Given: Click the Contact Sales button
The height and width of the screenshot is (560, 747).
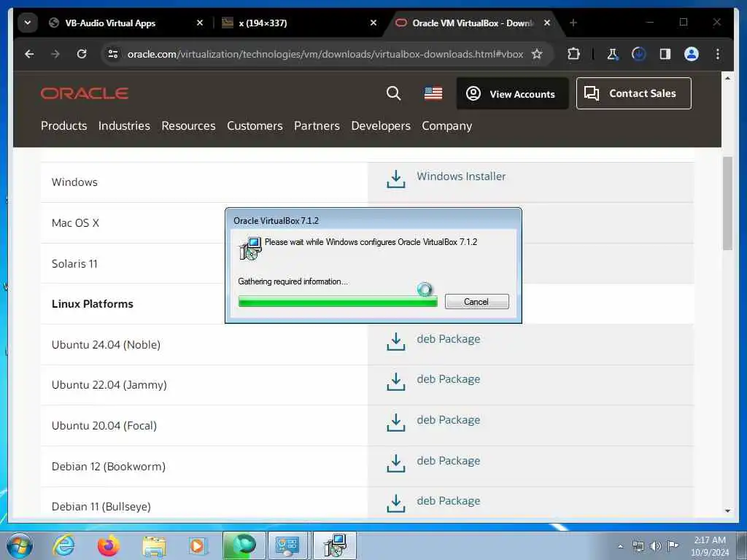Looking at the screenshot, I should tap(634, 93).
